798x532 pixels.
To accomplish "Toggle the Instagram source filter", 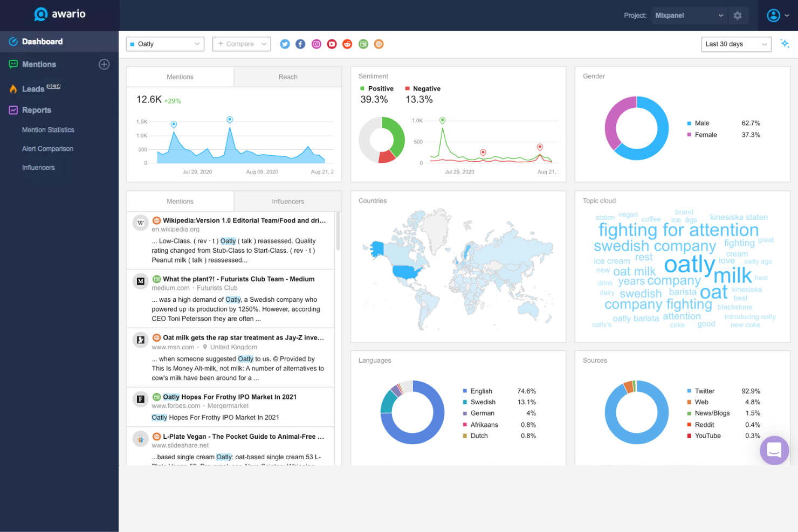I will [x=317, y=44].
